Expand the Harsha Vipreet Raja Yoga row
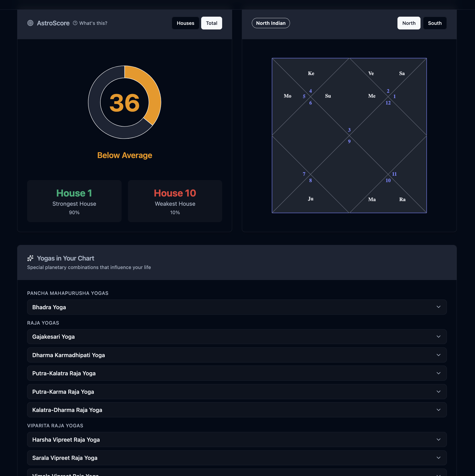Screen dimensions: 475x476 (x=237, y=440)
